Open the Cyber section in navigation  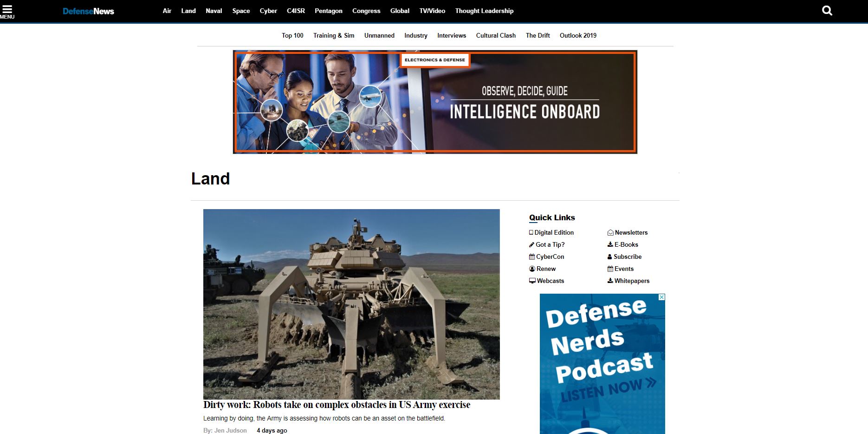tap(268, 11)
